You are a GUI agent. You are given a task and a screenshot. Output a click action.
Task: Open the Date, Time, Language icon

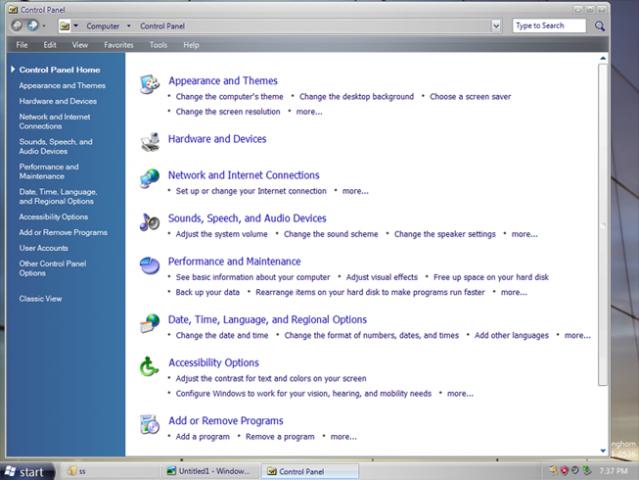click(x=150, y=323)
